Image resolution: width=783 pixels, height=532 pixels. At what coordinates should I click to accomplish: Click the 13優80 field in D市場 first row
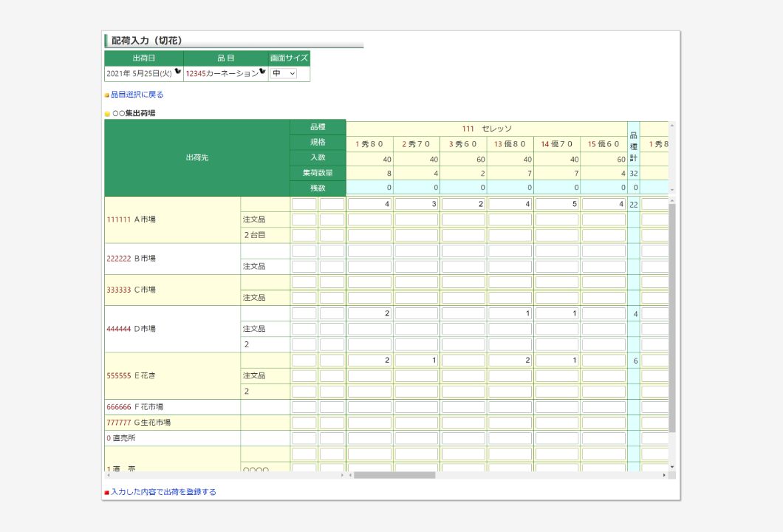coord(510,313)
